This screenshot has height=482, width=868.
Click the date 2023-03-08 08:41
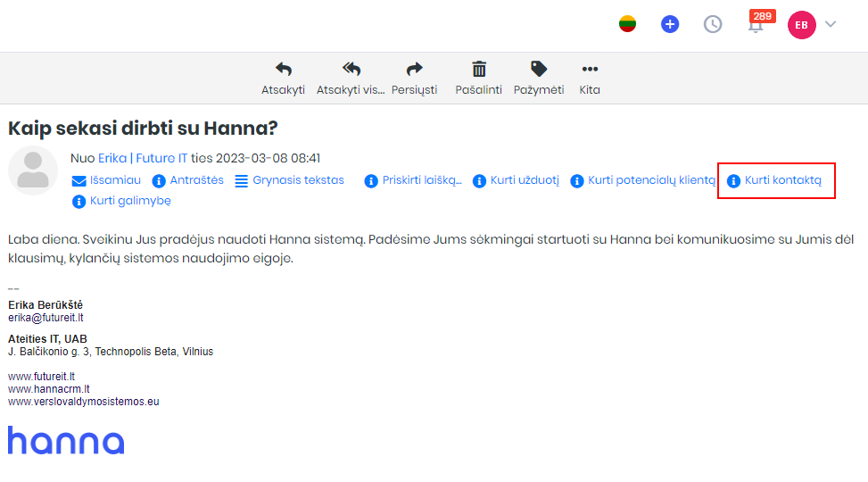[268, 158]
